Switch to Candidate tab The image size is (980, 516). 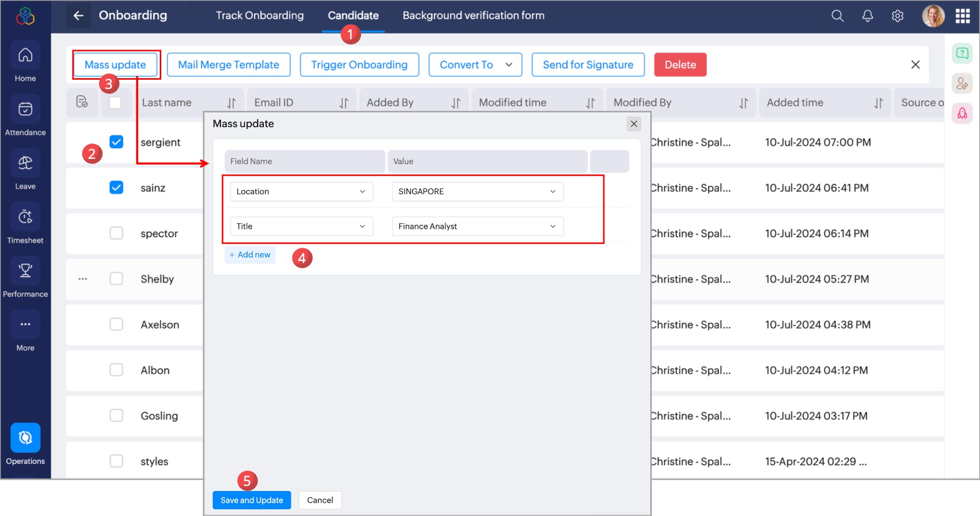[x=353, y=15]
